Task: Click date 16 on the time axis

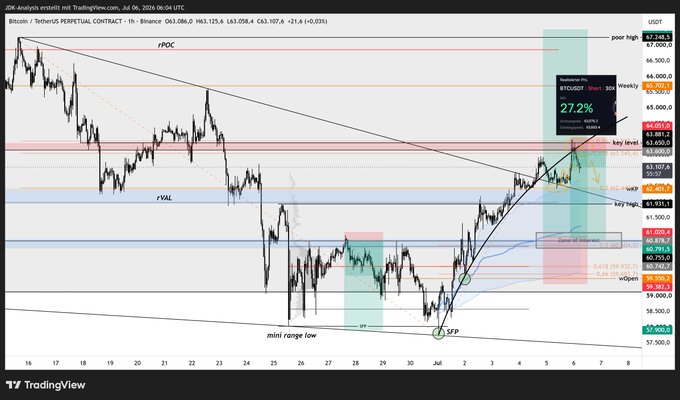Action: [x=29, y=363]
